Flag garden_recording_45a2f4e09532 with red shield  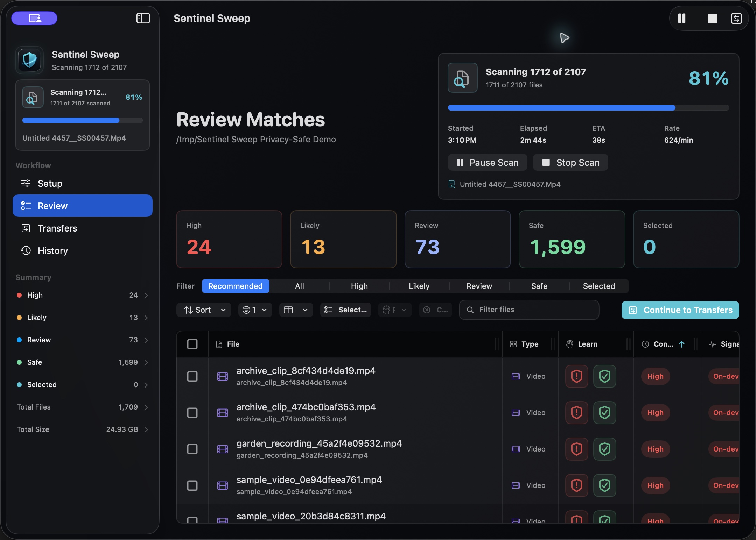(x=577, y=449)
